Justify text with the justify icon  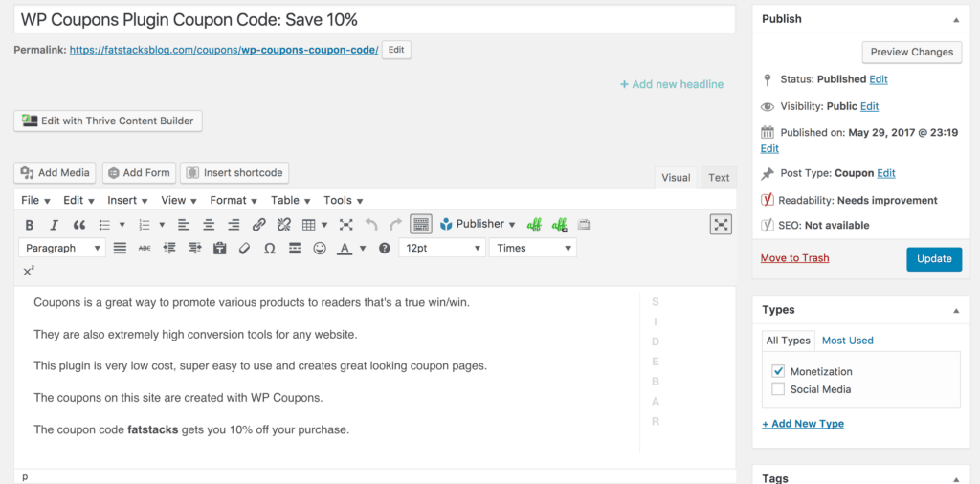coord(120,248)
